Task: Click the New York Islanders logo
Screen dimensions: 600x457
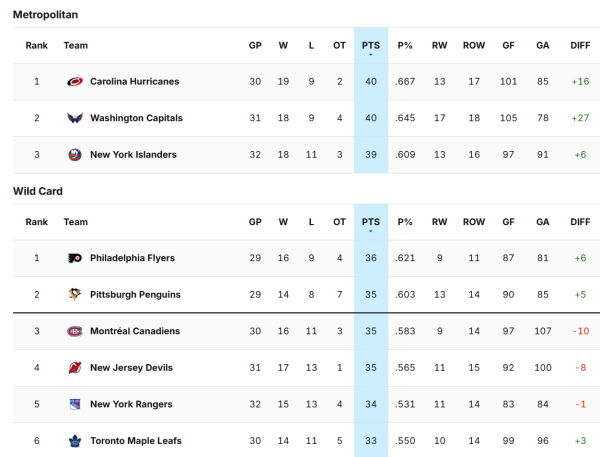Action: (75, 155)
